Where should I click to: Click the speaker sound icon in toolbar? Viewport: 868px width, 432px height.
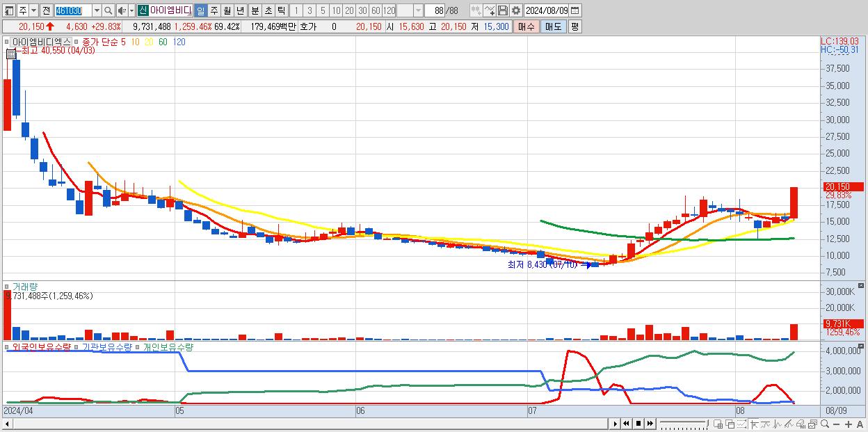point(122,10)
